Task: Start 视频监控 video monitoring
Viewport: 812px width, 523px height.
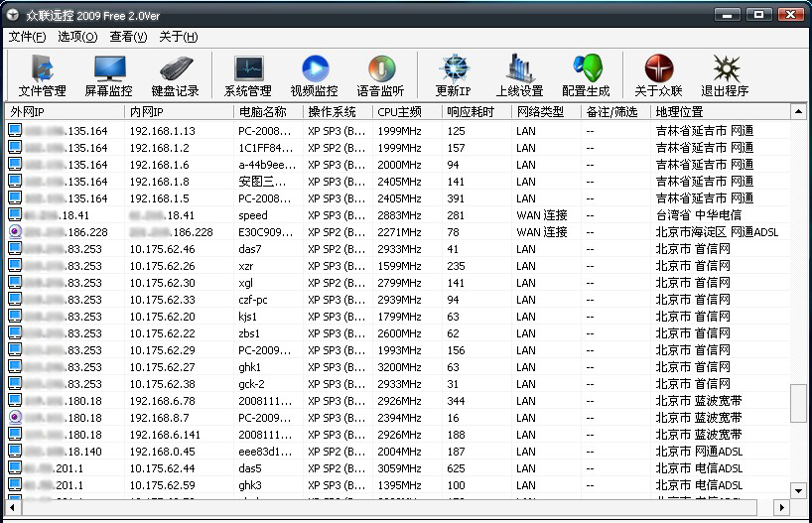Action: (x=314, y=75)
